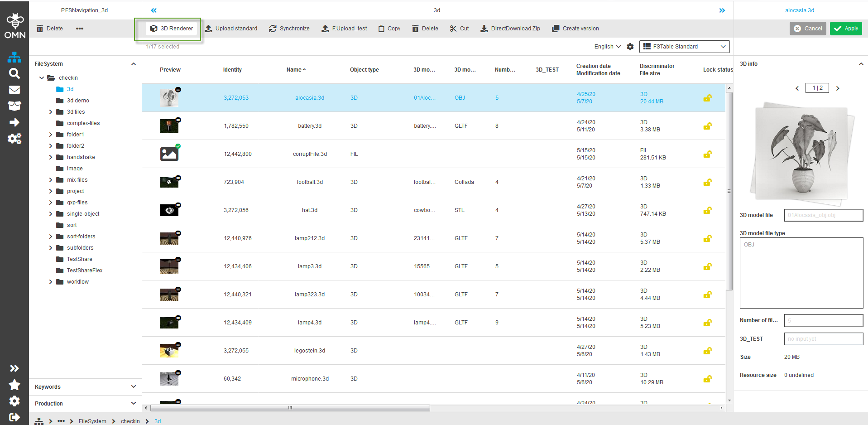Click the Create version toolbar icon
This screenshot has width=868, height=425.
(x=556, y=29)
